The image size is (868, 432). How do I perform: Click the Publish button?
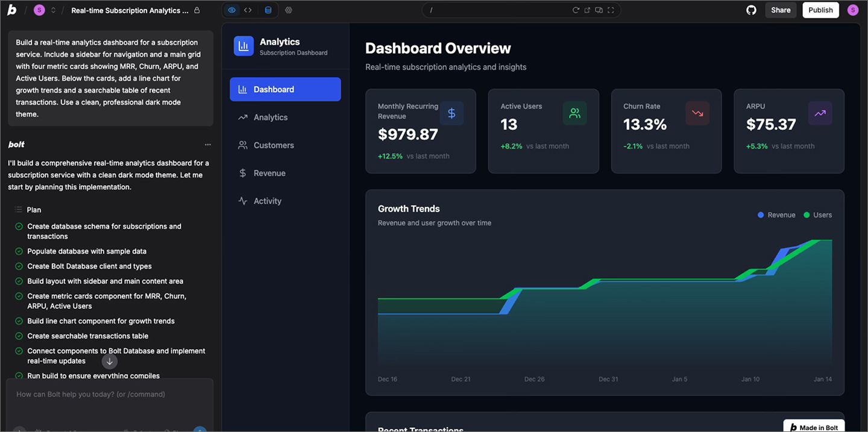tap(820, 10)
